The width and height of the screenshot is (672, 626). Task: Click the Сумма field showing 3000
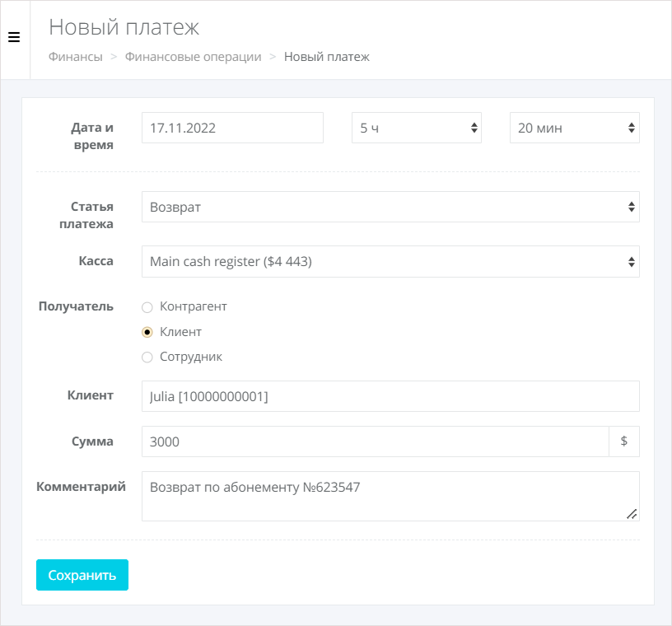click(376, 441)
